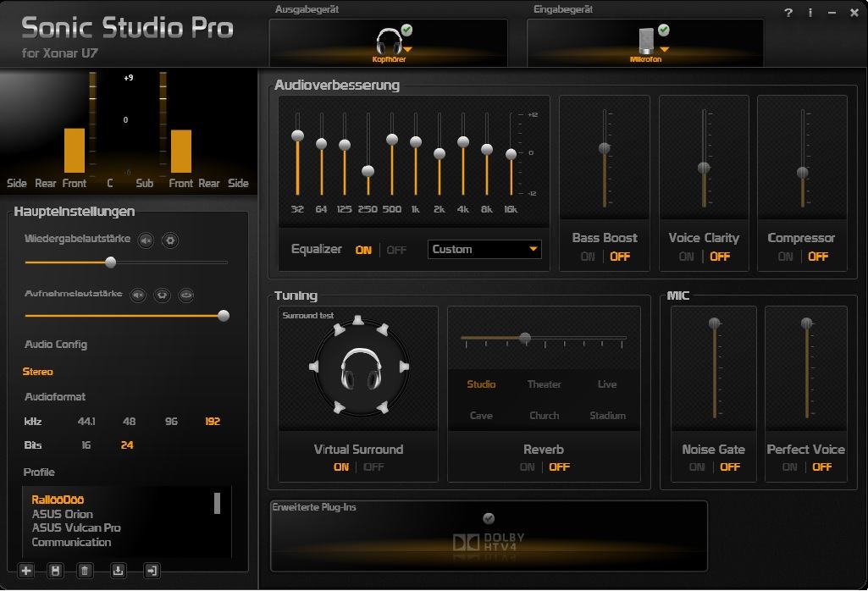Click the playback volume slider knob

111,262
